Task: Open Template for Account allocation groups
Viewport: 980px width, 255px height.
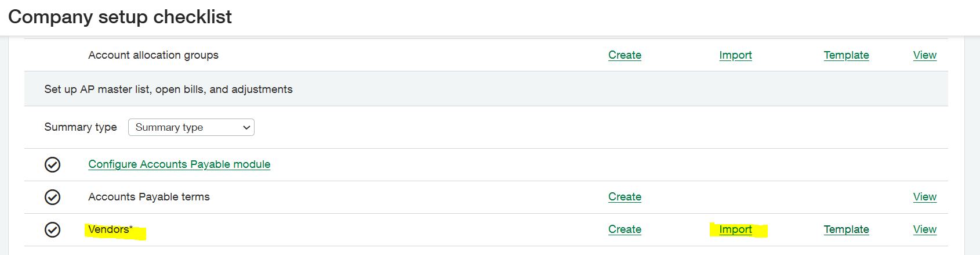Action: point(846,55)
